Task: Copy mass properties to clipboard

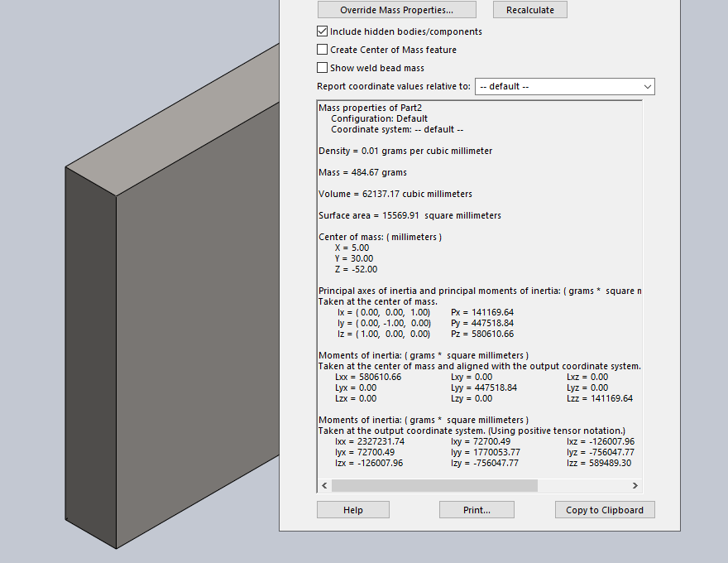Action: [x=604, y=510]
